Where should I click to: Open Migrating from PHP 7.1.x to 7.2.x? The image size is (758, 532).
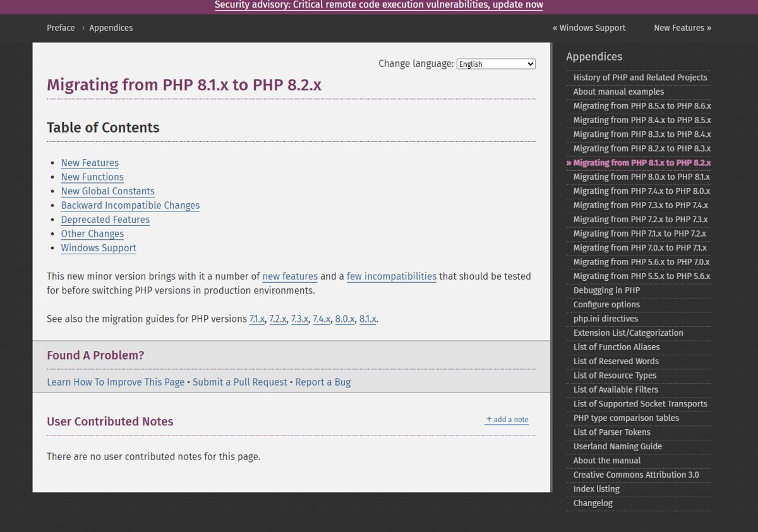[639, 233]
